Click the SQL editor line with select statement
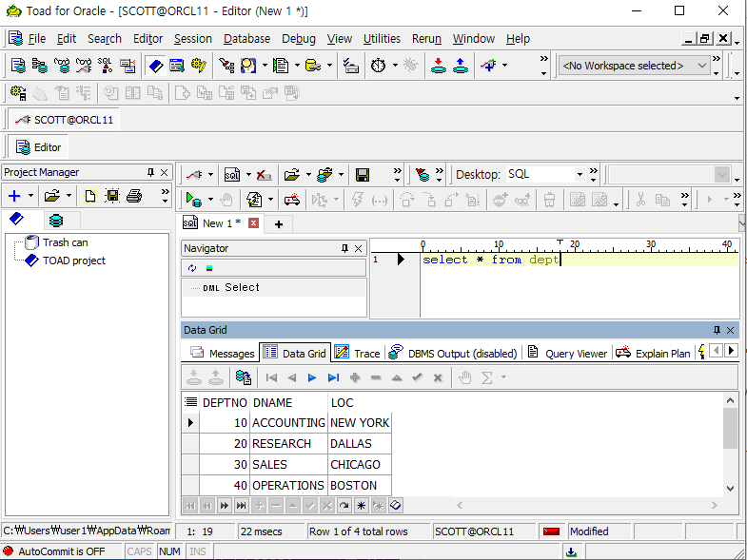 coord(579,260)
